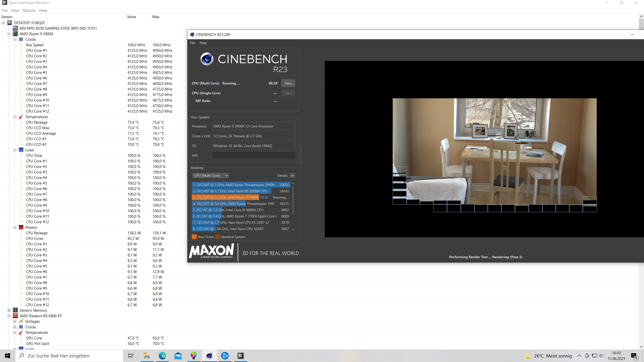Screen dimensions: 644x362
Task: Open the Cinebench Help menu
Action: tap(203, 43)
